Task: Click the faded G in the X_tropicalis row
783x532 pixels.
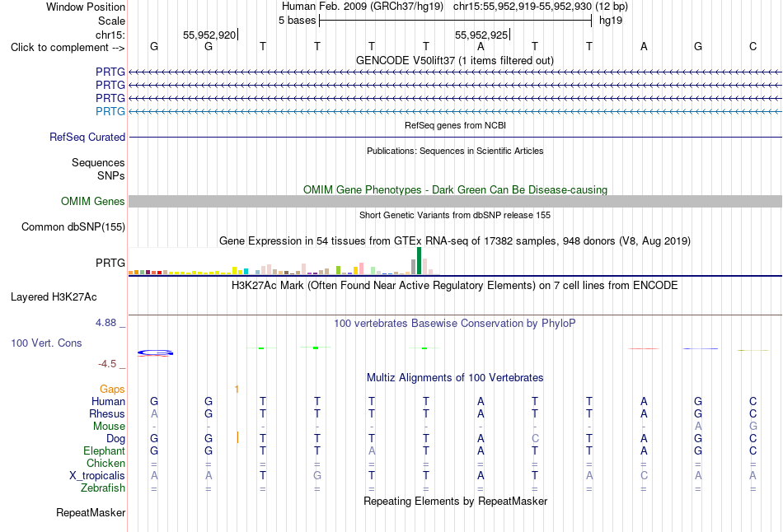Action: pyautogui.click(x=317, y=476)
